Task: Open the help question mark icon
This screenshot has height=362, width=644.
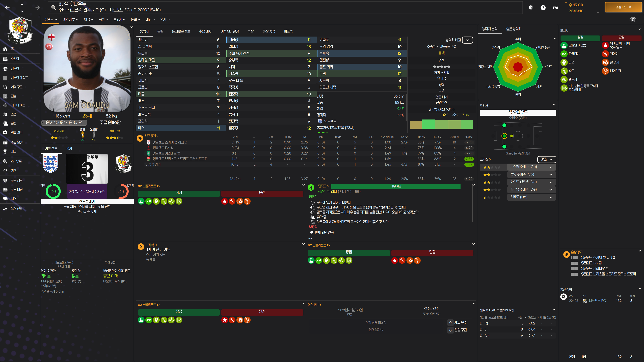Action: tap(543, 8)
